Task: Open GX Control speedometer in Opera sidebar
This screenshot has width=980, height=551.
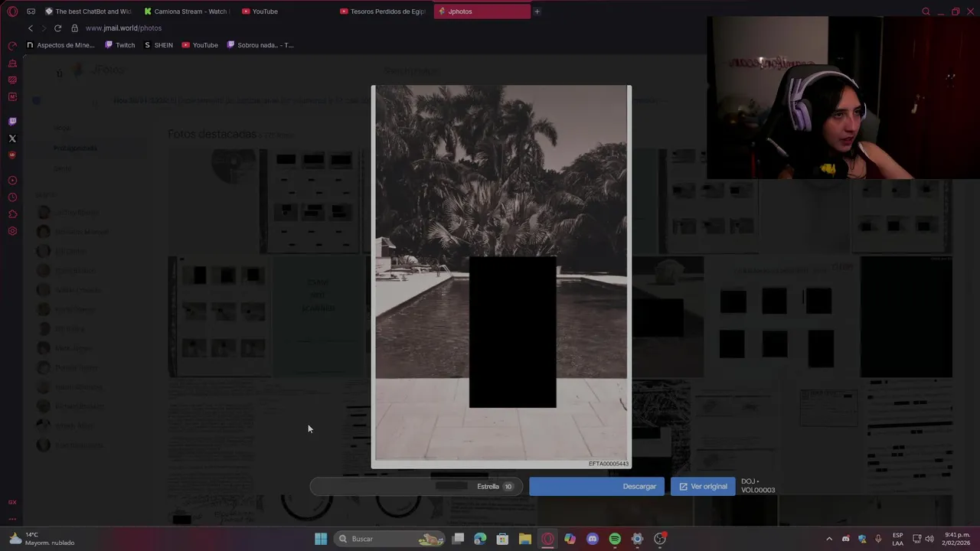Action: click(12, 47)
